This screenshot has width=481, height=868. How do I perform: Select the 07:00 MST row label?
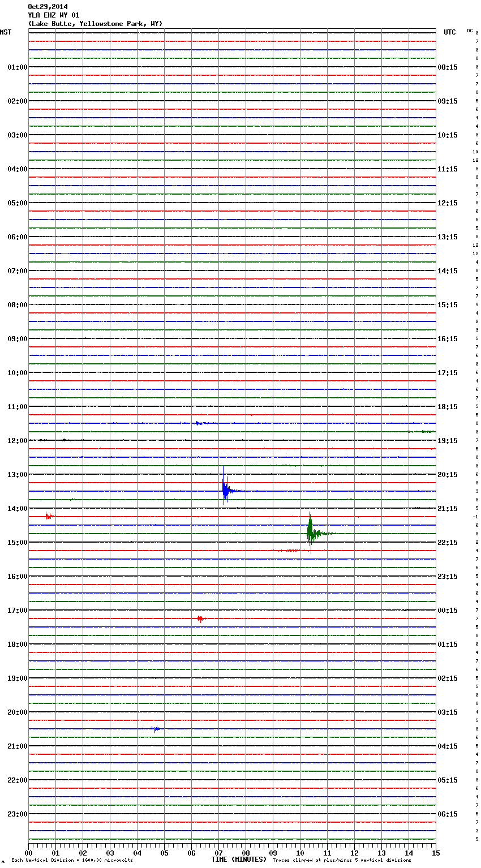pos(17,271)
